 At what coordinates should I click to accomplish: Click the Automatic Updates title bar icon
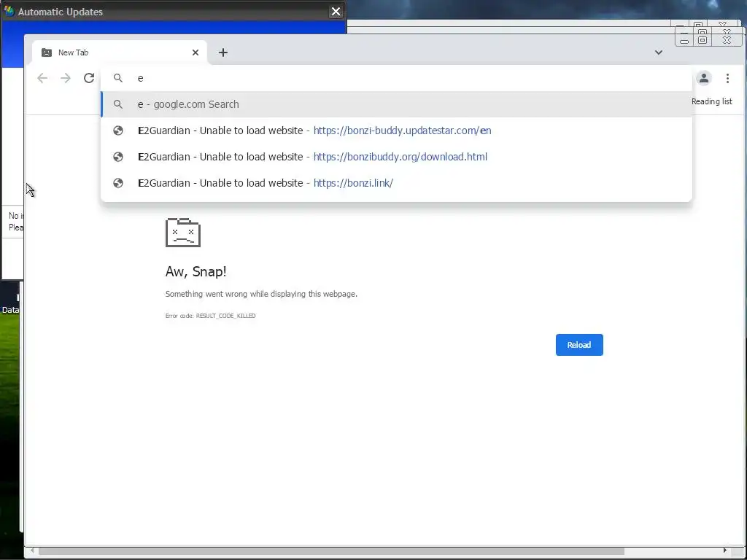click(9, 11)
